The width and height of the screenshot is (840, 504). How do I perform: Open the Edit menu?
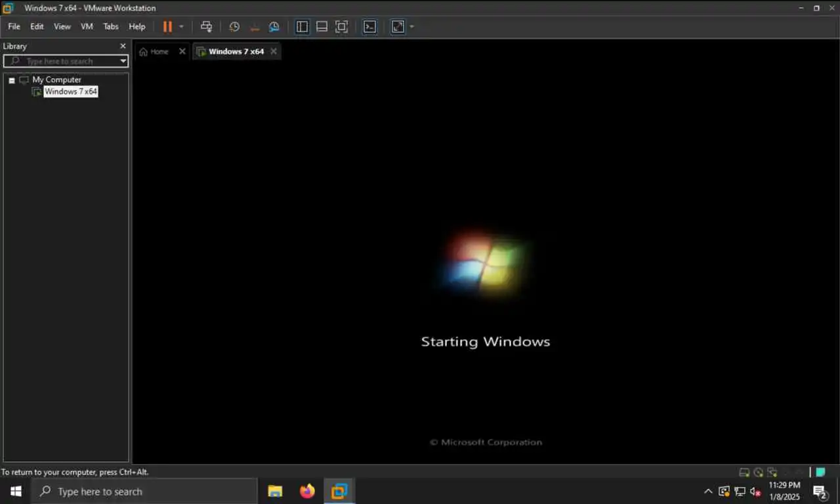pyautogui.click(x=37, y=27)
